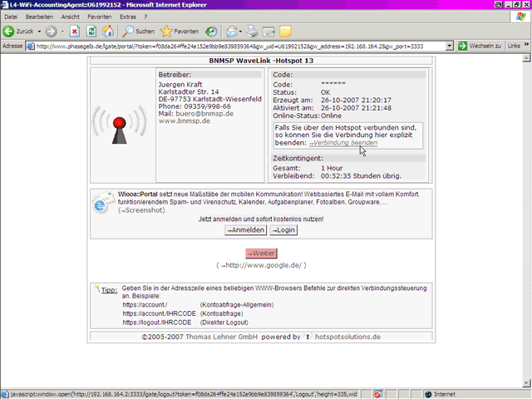
Task: Open the Thomas Lehner GmbH footer link
Action: (x=222, y=337)
